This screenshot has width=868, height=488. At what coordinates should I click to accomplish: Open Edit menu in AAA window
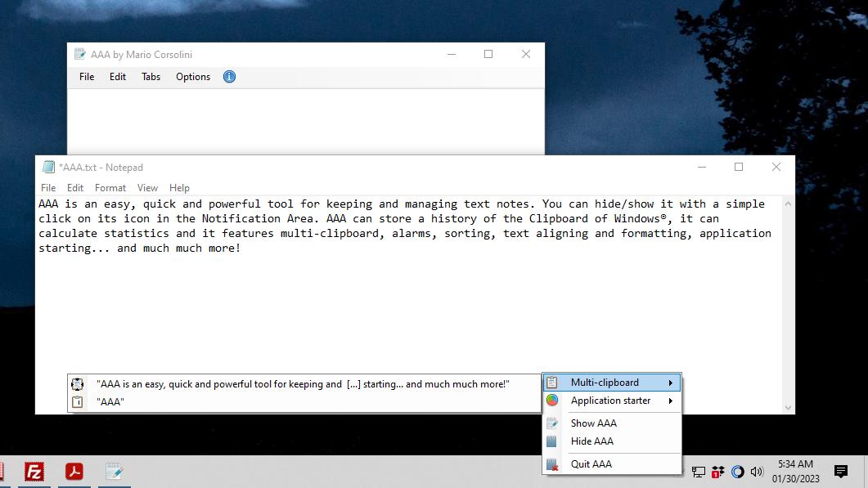pyautogui.click(x=117, y=77)
